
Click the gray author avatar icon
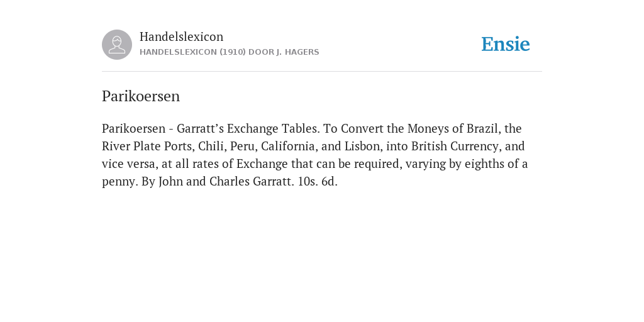point(117,45)
